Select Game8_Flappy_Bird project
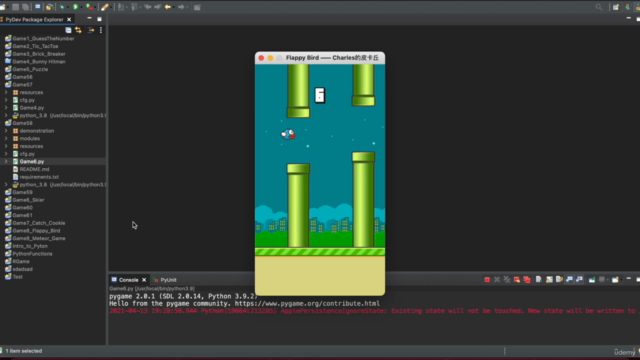 (36, 231)
